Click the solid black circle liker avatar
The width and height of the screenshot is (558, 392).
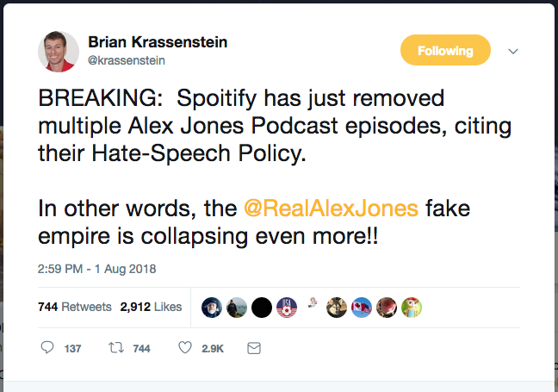pyautogui.click(x=262, y=308)
